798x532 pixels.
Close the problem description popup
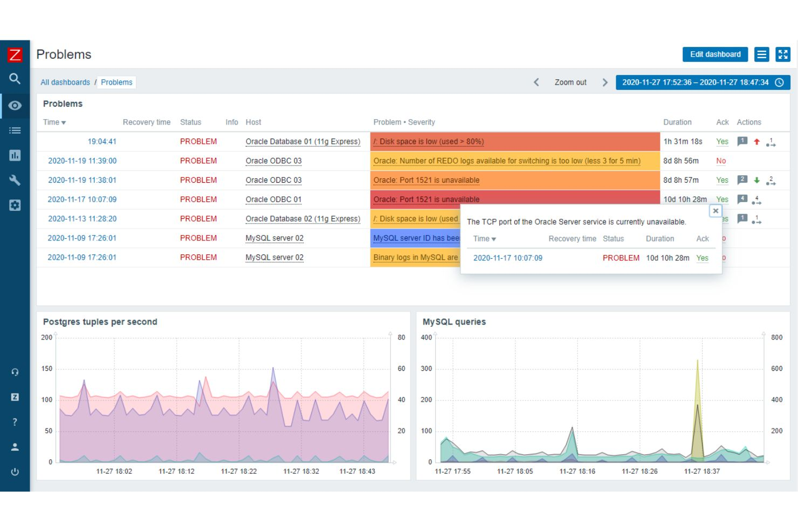tap(716, 211)
